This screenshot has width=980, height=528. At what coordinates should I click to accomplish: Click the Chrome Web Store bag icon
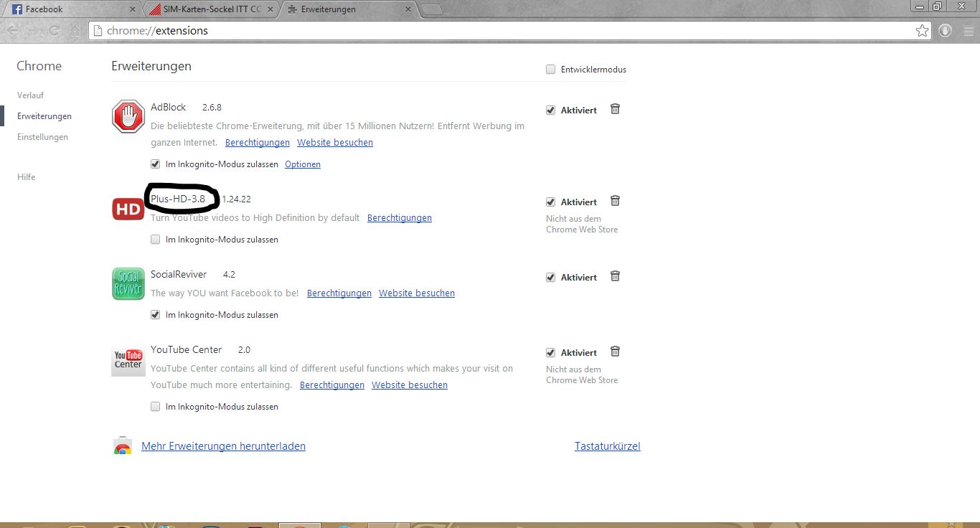coord(123,446)
